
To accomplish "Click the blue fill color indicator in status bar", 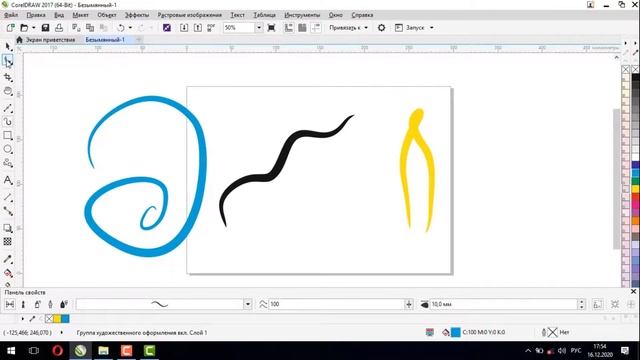I will point(456,332).
